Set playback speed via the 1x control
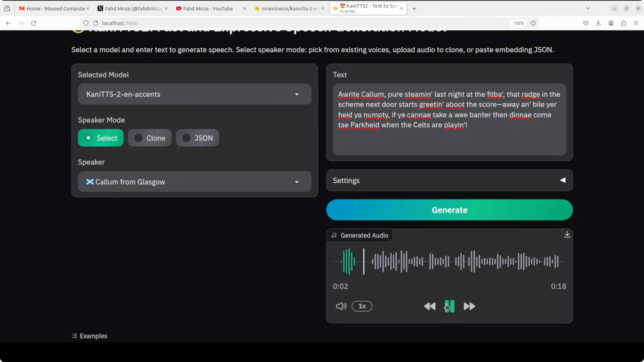This screenshot has height=362, width=644. [x=362, y=306]
